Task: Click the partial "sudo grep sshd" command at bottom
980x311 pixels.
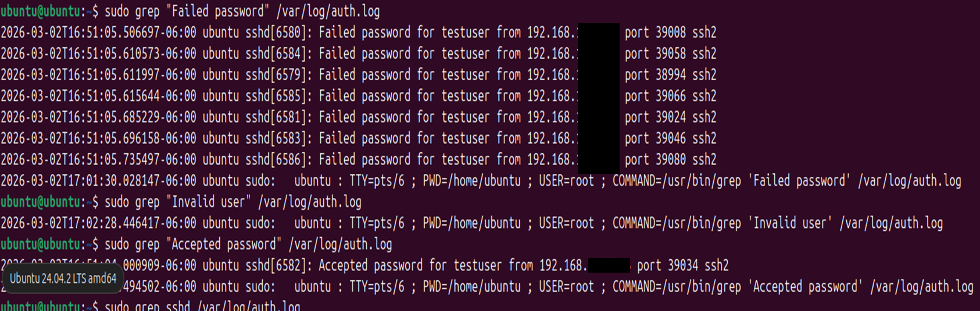Action: (202, 306)
